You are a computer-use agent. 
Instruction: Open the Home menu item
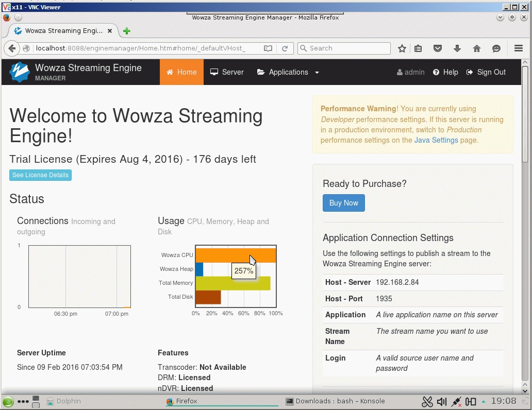(x=181, y=72)
